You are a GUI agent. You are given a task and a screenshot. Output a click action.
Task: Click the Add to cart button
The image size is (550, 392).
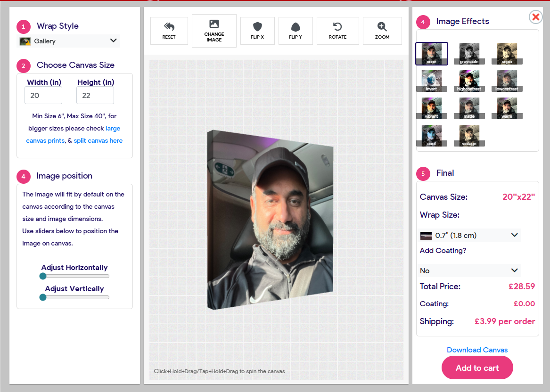tap(477, 368)
